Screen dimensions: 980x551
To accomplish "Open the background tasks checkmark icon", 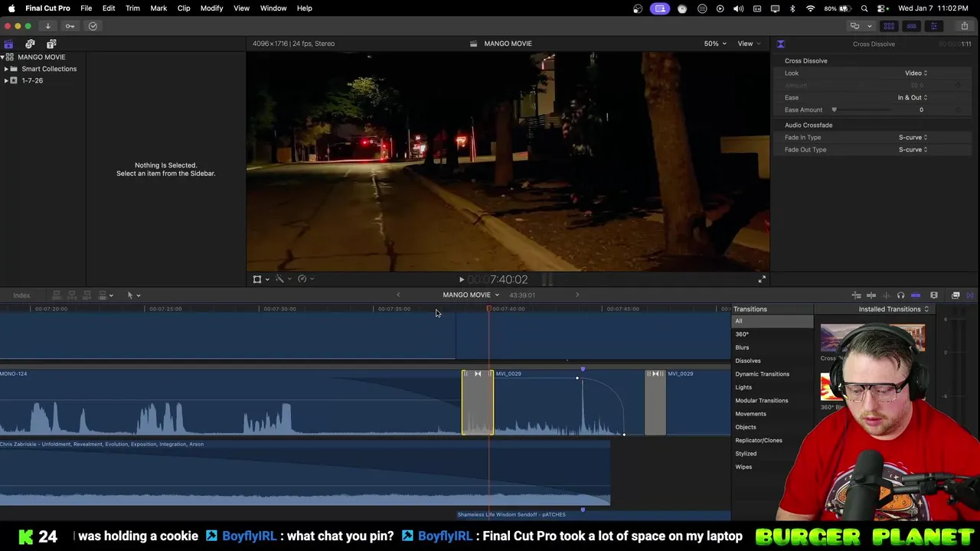I will coord(93,26).
